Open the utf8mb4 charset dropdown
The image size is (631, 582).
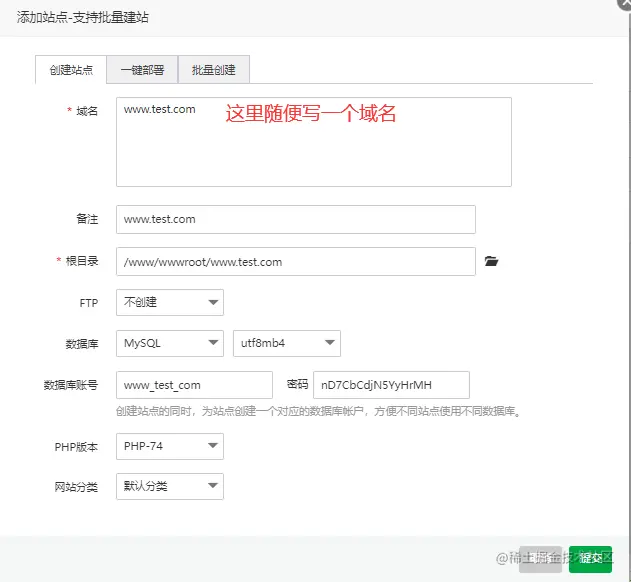point(287,343)
